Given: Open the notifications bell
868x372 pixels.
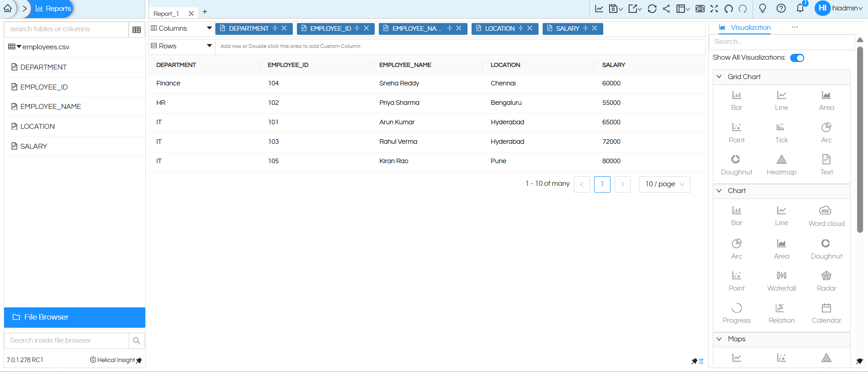Looking at the screenshot, I should [800, 8].
